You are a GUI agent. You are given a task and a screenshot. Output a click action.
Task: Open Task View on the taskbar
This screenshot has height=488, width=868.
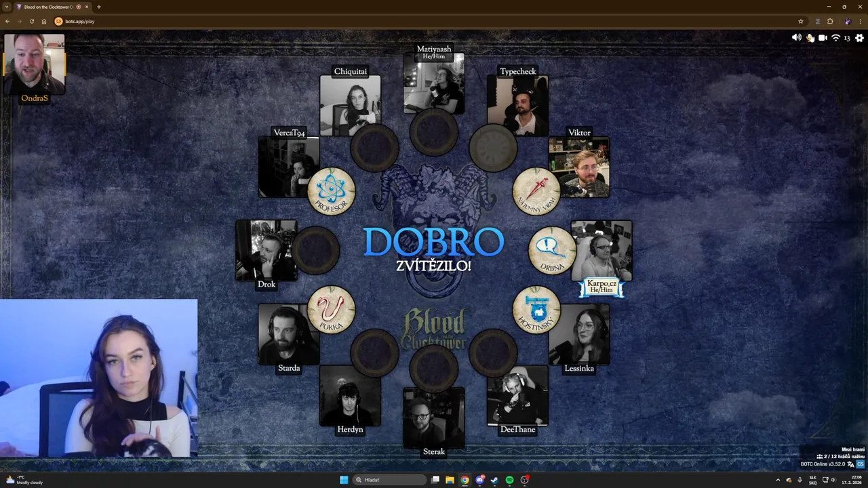tap(435, 480)
